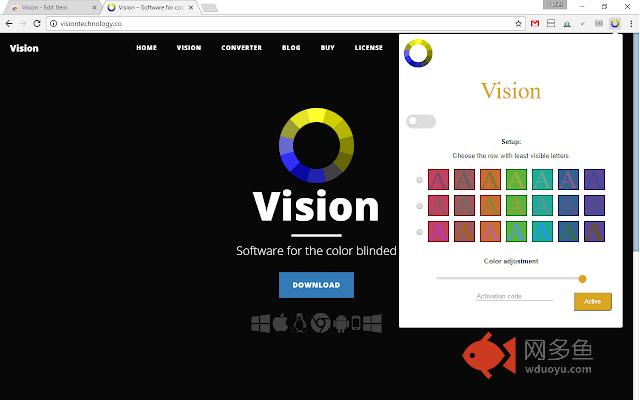This screenshot has width=640, height=400.
Task: Bookmark page with the star icon
Action: tap(518, 24)
